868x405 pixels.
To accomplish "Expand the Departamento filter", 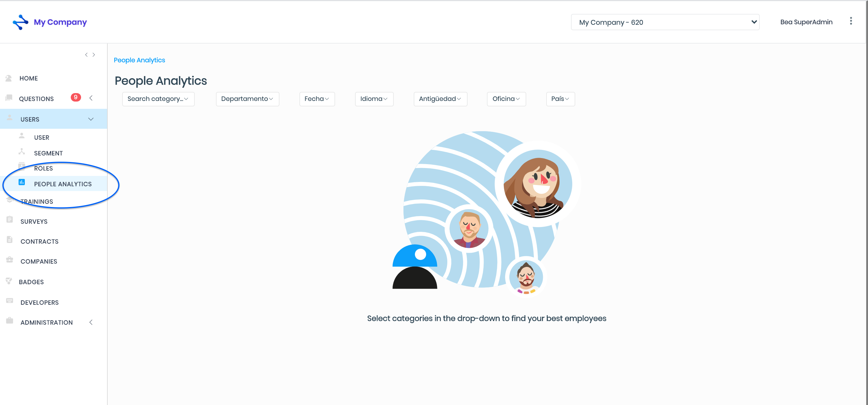I will point(247,99).
